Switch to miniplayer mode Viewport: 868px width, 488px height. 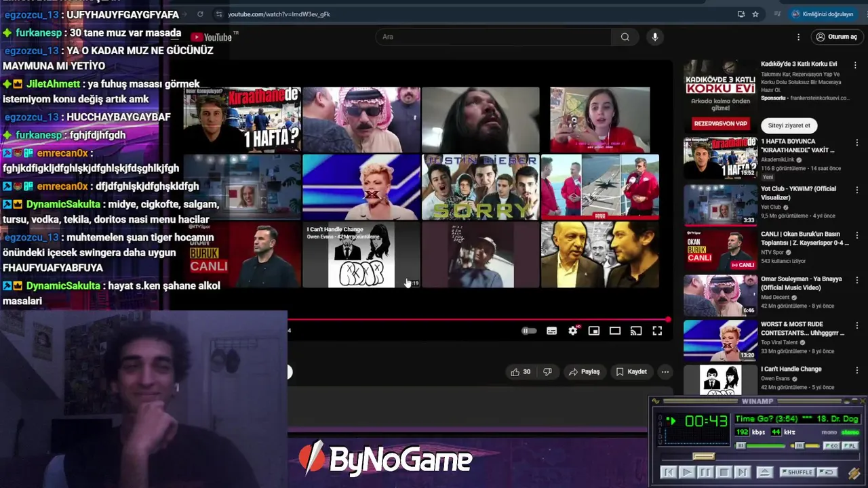[594, 331]
